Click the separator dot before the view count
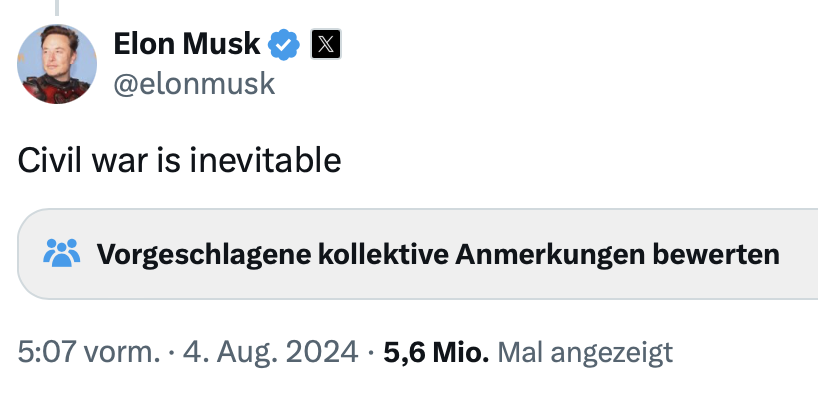The image size is (818, 404). pos(371,352)
